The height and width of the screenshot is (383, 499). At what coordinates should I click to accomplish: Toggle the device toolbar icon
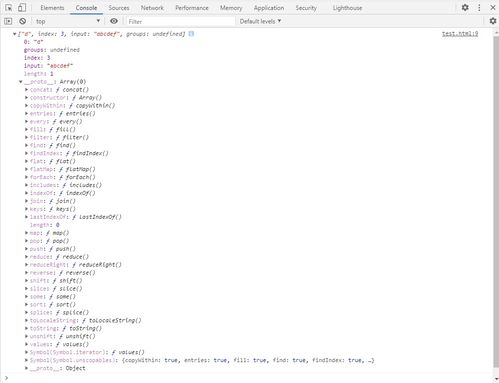point(22,8)
